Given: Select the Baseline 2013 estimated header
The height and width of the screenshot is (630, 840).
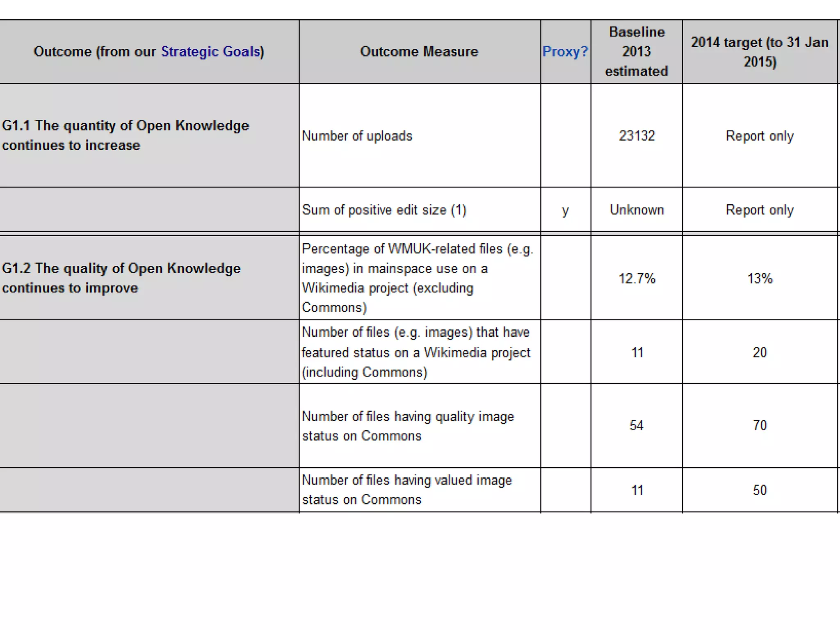Looking at the screenshot, I should pyautogui.click(x=637, y=52).
